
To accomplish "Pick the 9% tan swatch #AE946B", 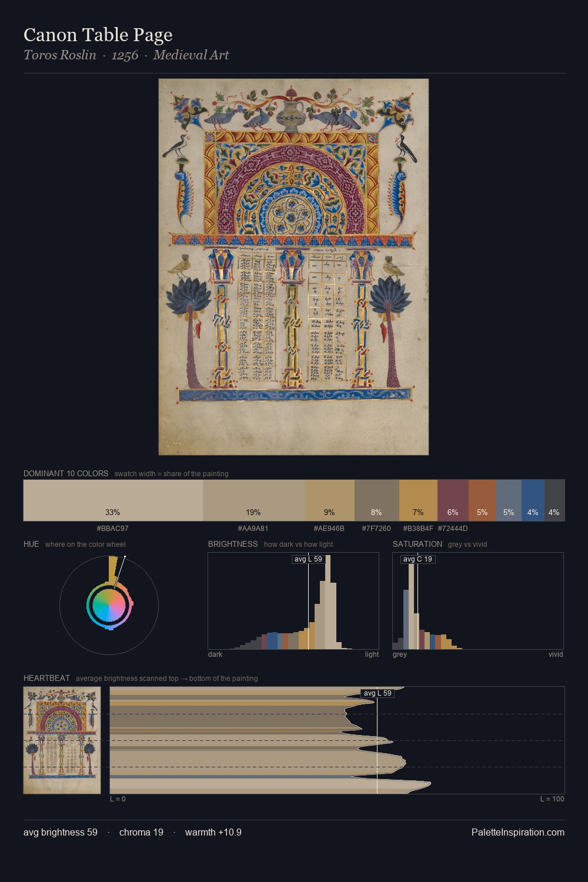I will [x=329, y=500].
